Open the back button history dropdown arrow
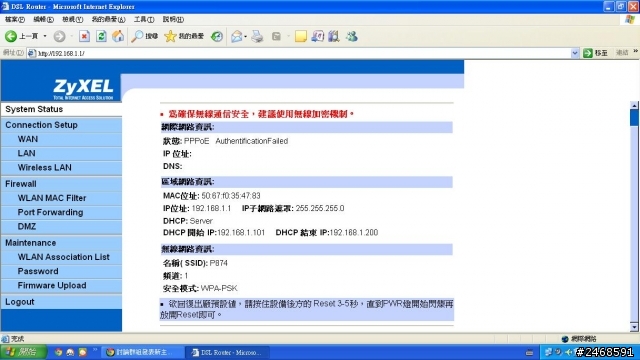This screenshot has height=360, width=640. pyautogui.click(x=45, y=36)
